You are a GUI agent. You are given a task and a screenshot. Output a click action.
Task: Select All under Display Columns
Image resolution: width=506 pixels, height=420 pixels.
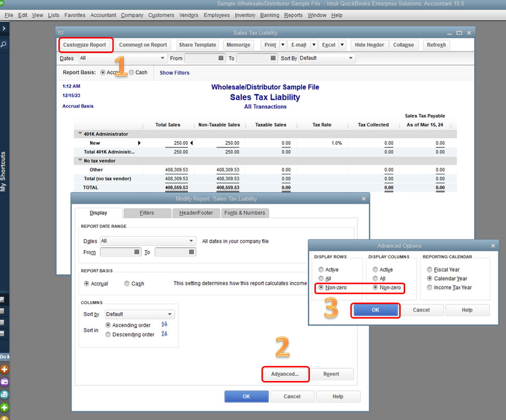(x=375, y=279)
